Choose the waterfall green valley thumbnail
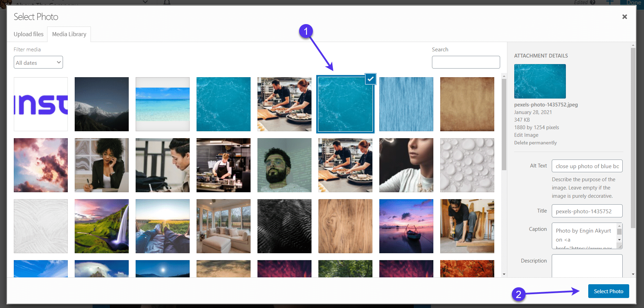 (x=102, y=226)
